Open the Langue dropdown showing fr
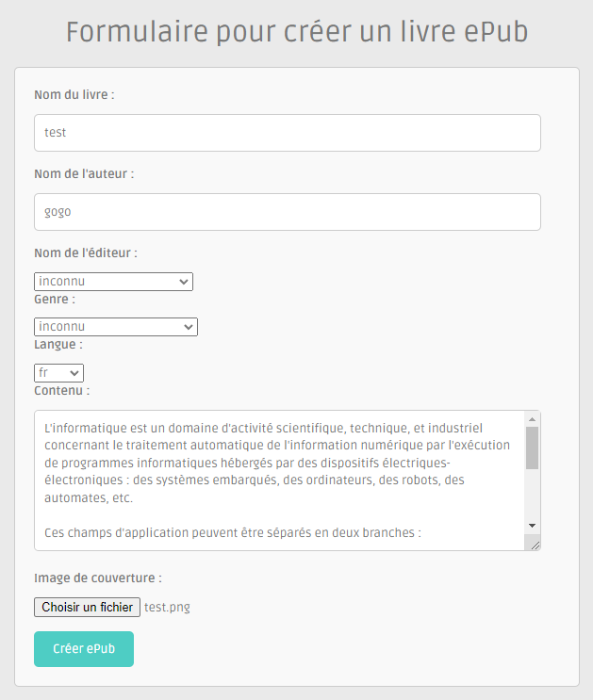The width and height of the screenshot is (593, 700). pos(58,373)
